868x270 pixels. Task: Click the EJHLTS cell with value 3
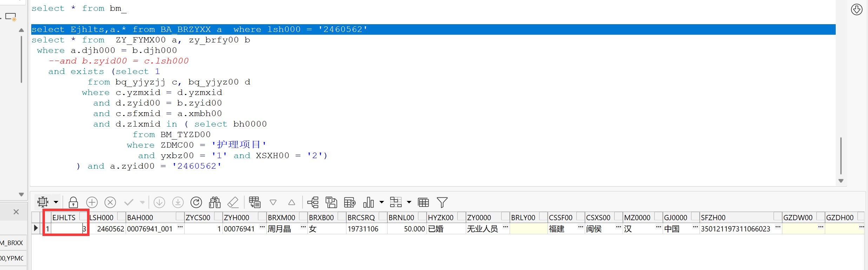point(69,229)
